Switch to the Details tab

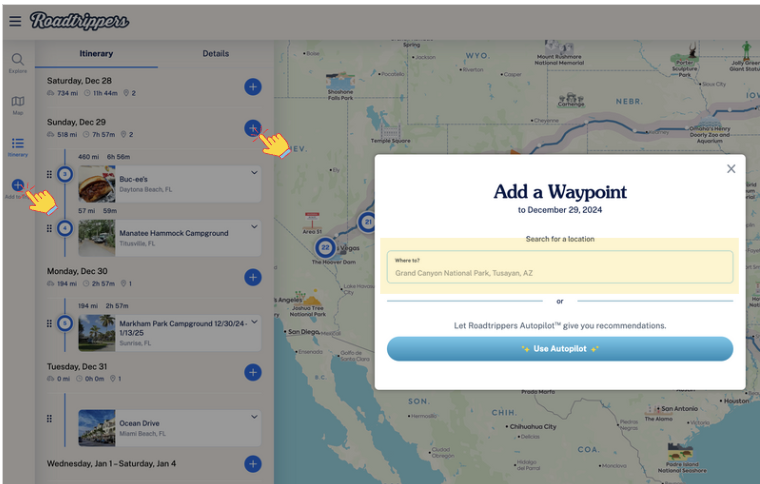pyautogui.click(x=216, y=53)
